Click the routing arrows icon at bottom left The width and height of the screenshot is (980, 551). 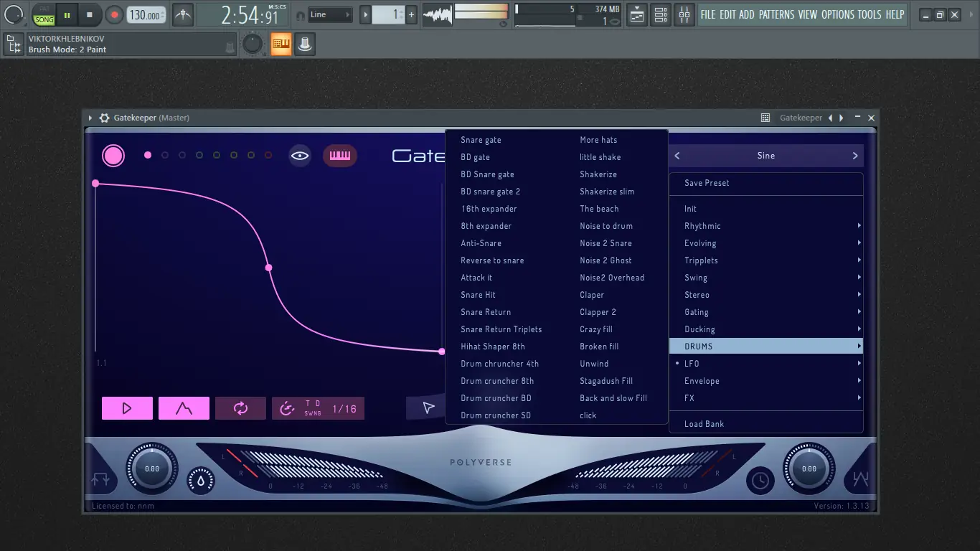(x=101, y=480)
